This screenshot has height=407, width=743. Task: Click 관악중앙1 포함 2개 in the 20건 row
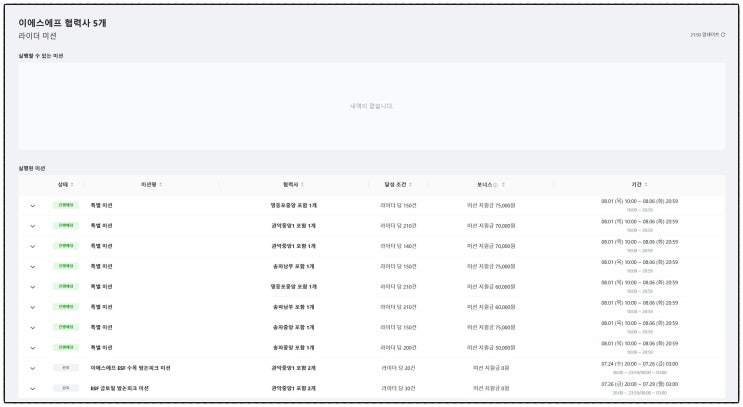click(293, 368)
